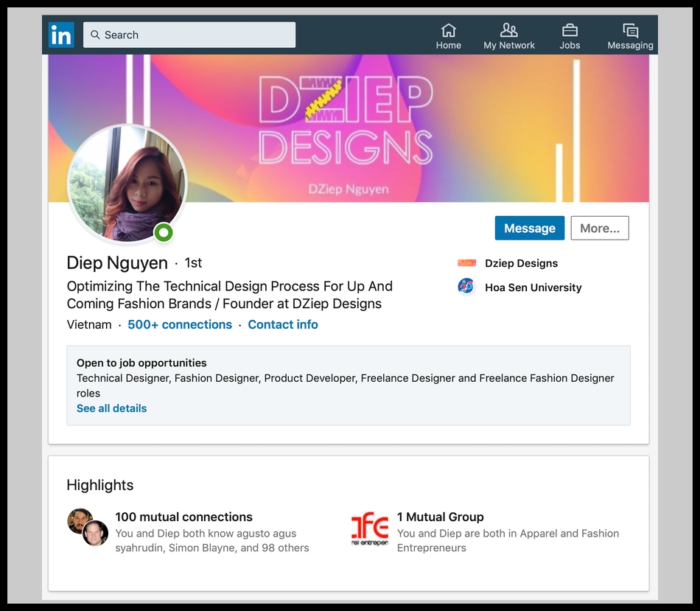
Task: Click See all details link
Action: tap(111, 408)
